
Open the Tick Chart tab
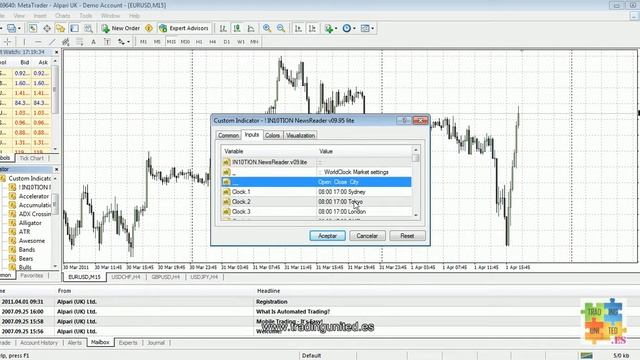pos(31,158)
